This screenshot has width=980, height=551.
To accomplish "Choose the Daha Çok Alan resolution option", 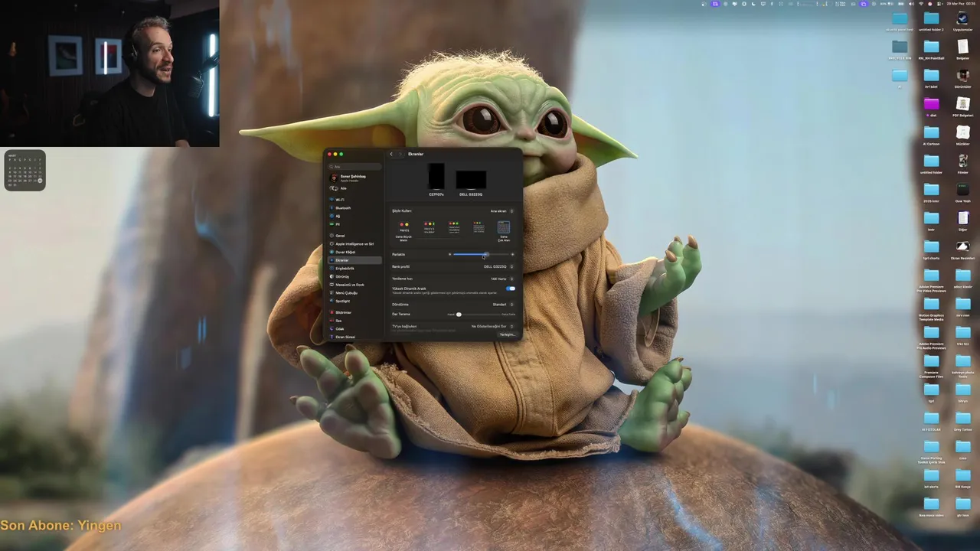I will pyautogui.click(x=504, y=230).
